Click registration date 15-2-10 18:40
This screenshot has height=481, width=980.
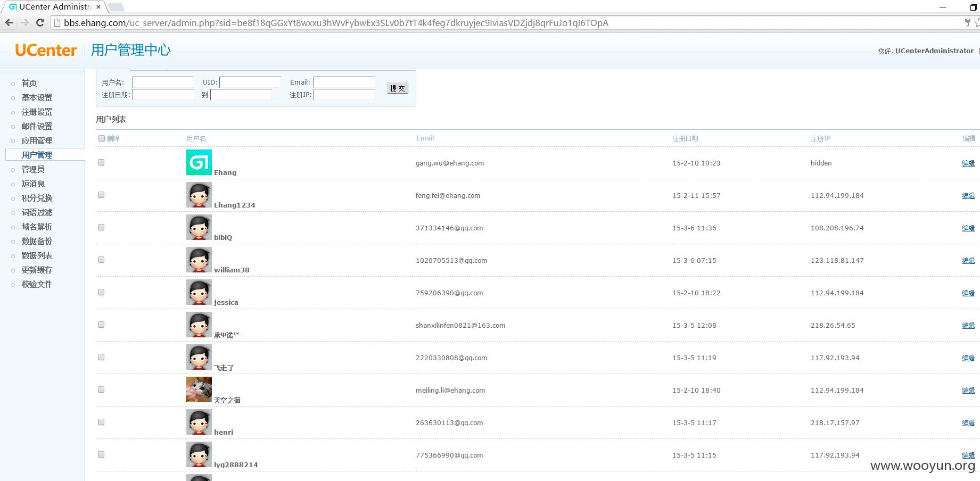[696, 391]
